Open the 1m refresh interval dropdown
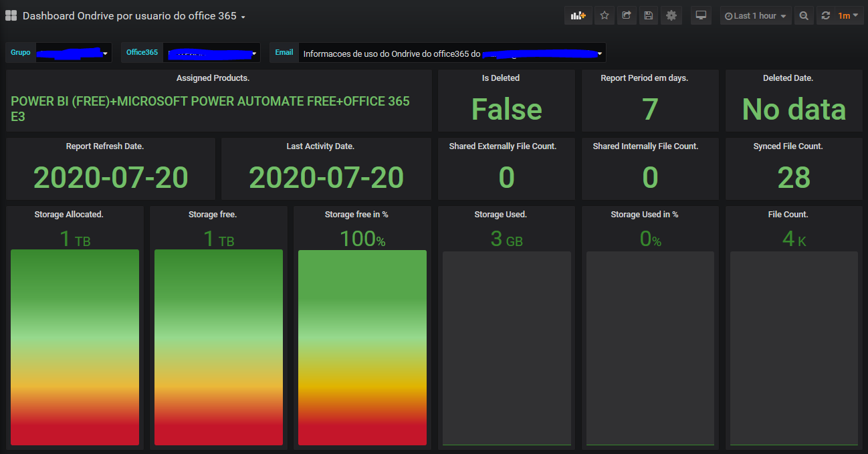This screenshot has height=454, width=868. tap(848, 15)
